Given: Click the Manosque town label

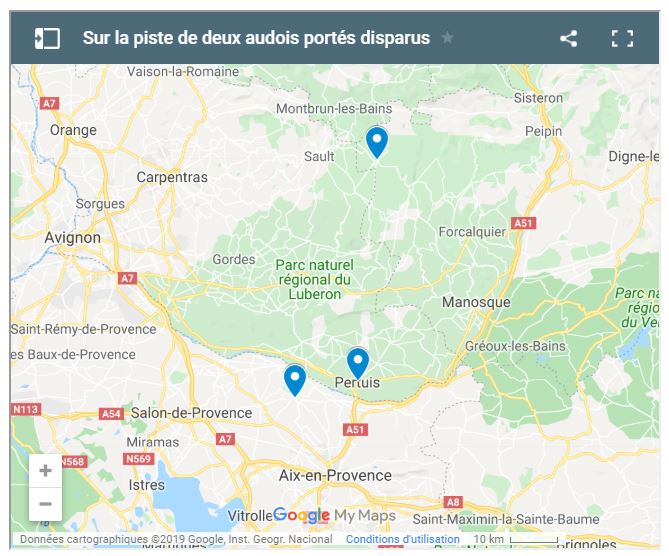Looking at the screenshot, I should point(476,302).
